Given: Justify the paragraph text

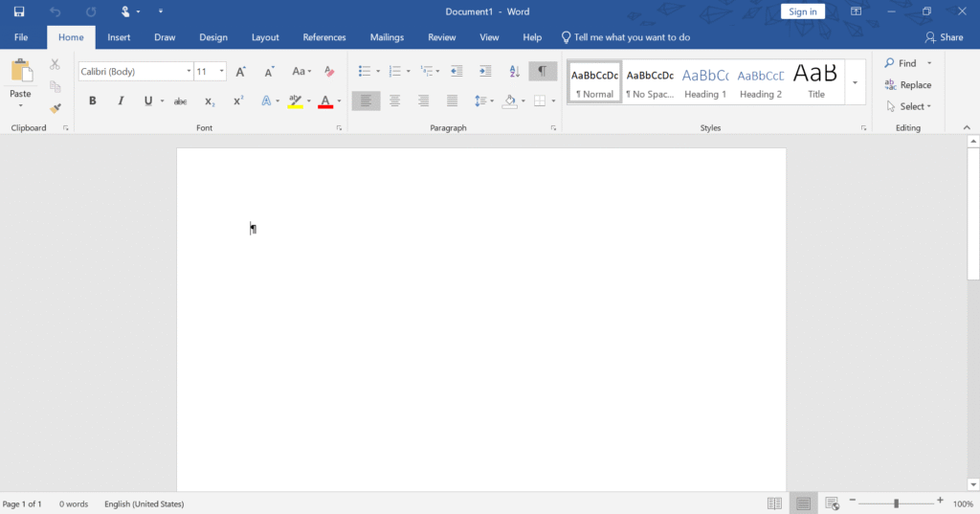Looking at the screenshot, I should pyautogui.click(x=452, y=101).
